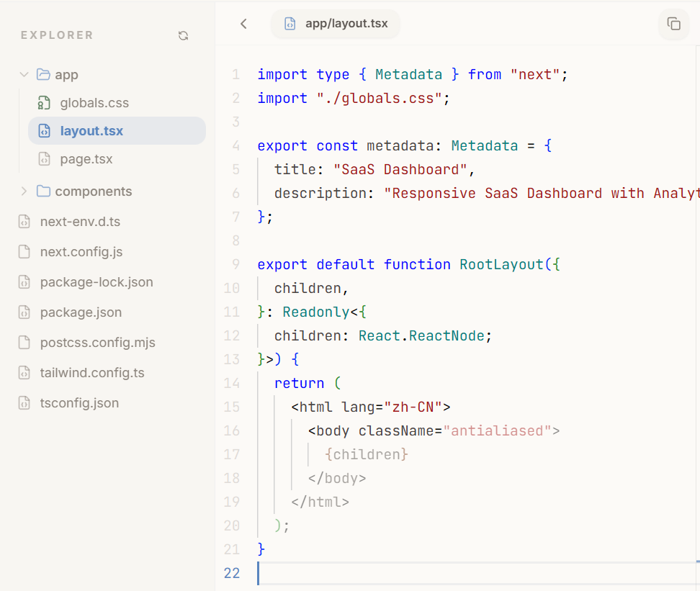Viewport: 700px width, 591px height.
Task: Click line number 9 in the gutter
Action: point(236,264)
